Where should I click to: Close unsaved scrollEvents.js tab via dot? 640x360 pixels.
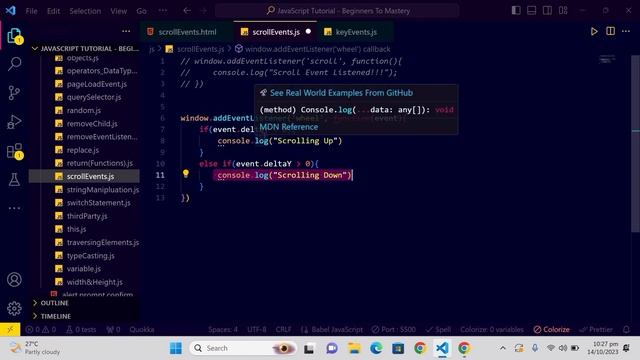coord(308,31)
